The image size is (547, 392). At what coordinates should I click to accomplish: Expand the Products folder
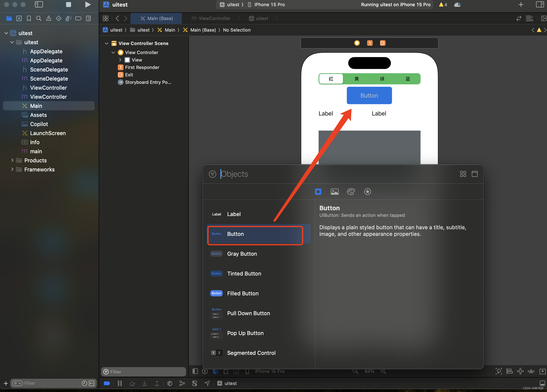(x=12, y=160)
